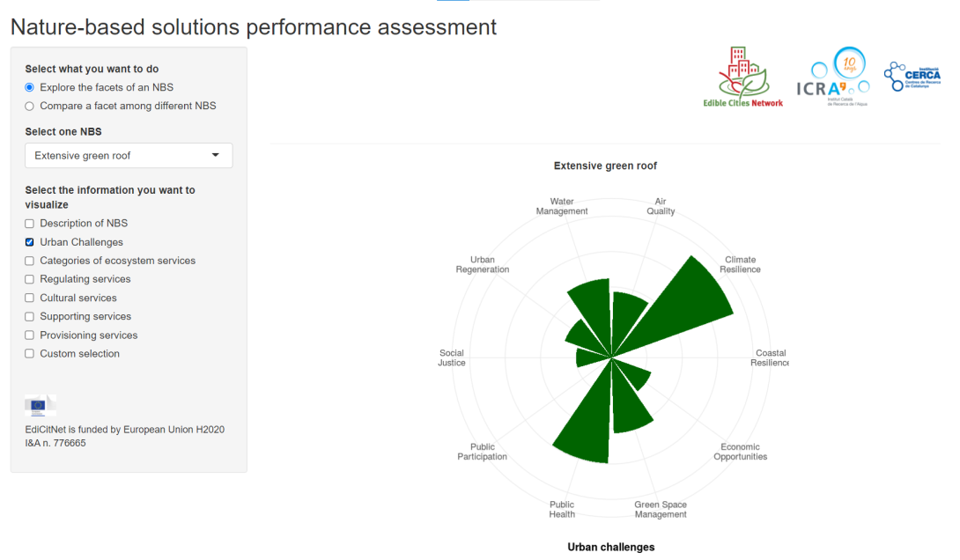960x560 pixels.
Task: Enable the Regulating services checkbox
Action: coord(29,279)
